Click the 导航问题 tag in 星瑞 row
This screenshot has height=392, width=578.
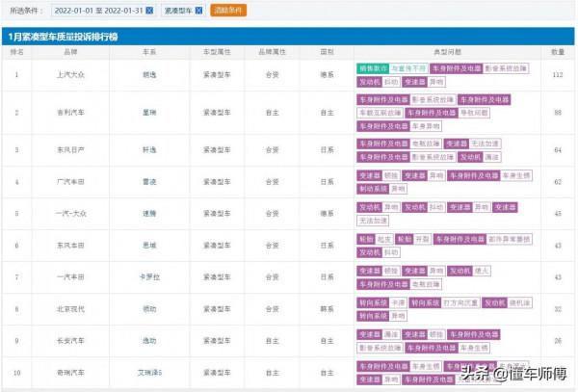click(x=474, y=113)
